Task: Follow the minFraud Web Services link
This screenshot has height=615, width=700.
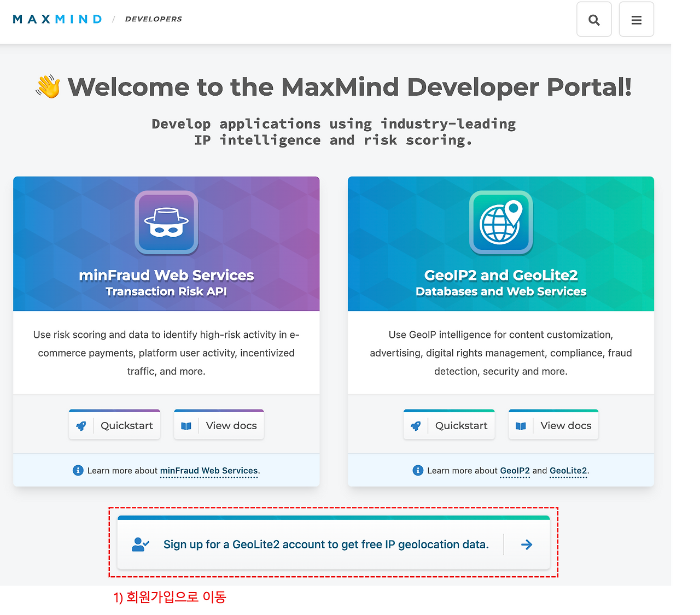Action: coord(209,471)
